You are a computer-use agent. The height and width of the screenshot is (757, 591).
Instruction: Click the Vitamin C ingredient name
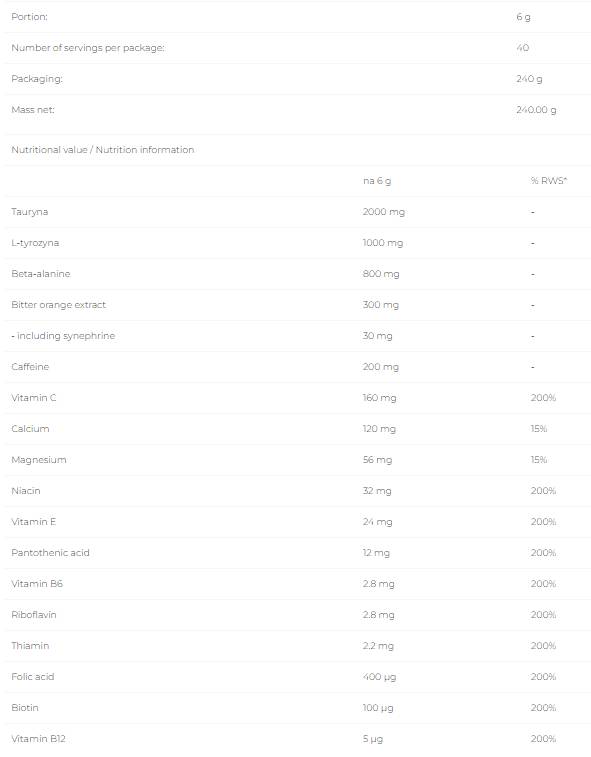click(33, 398)
